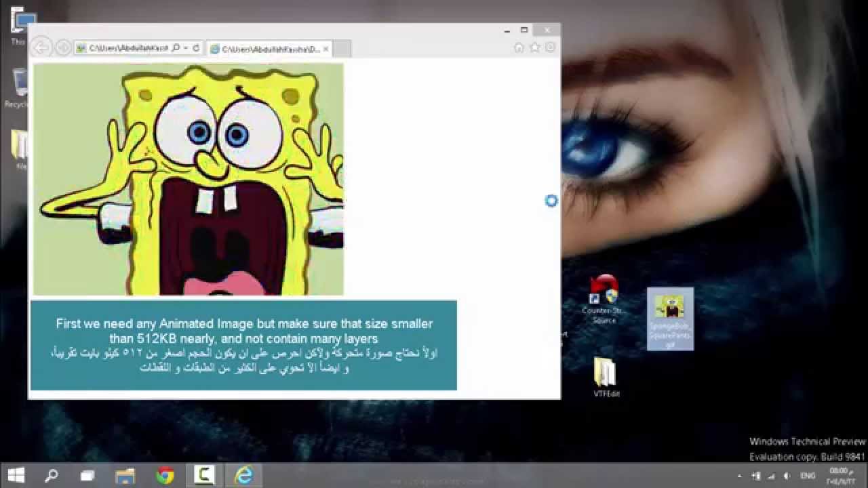Click the search magnifier in address bar
The width and height of the screenshot is (868, 488).
pyautogui.click(x=176, y=48)
